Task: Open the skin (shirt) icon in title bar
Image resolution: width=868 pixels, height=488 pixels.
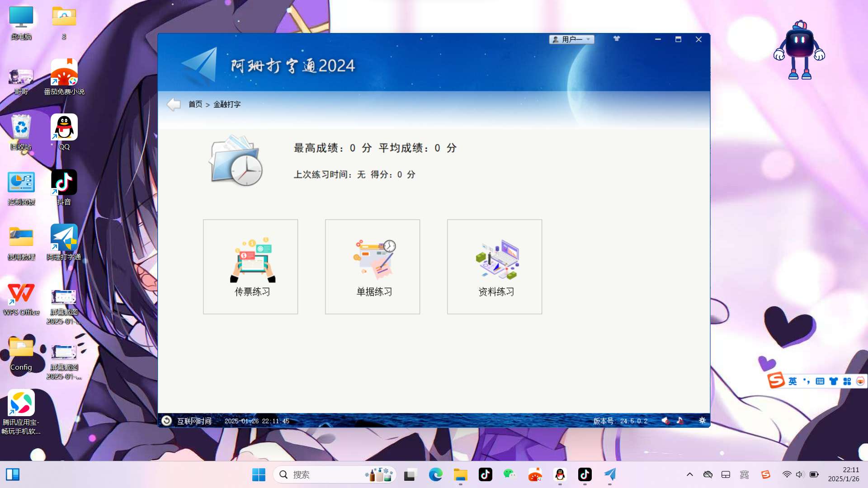Action: [x=617, y=39]
